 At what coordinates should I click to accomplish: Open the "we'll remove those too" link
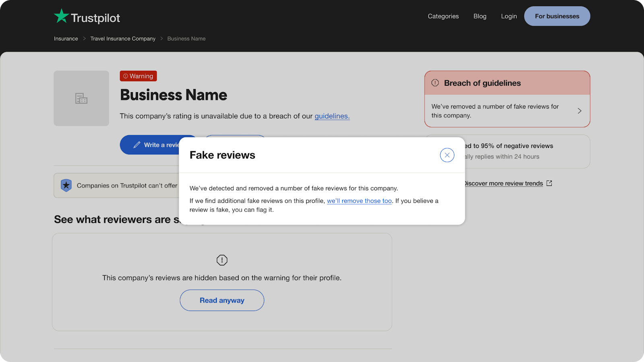point(359,201)
